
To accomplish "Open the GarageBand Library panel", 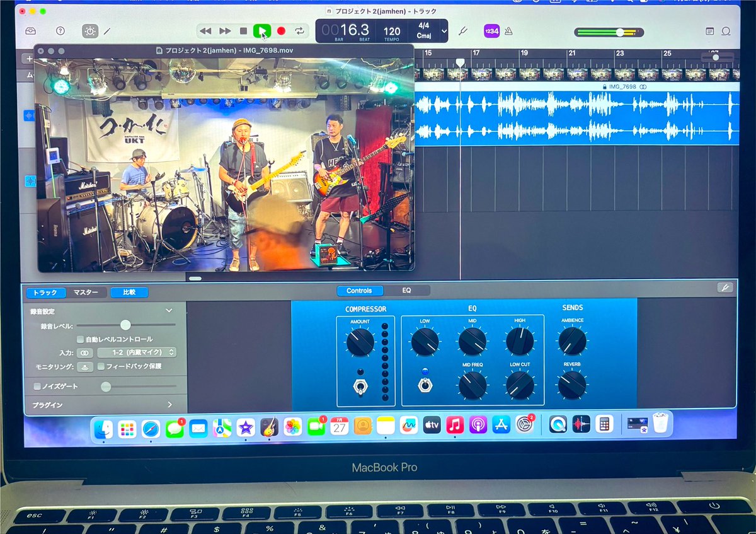I will (x=30, y=31).
